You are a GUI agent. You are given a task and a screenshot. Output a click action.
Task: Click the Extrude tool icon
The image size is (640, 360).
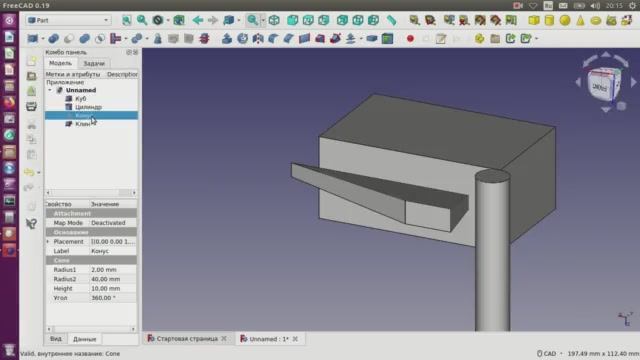click(x=227, y=39)
